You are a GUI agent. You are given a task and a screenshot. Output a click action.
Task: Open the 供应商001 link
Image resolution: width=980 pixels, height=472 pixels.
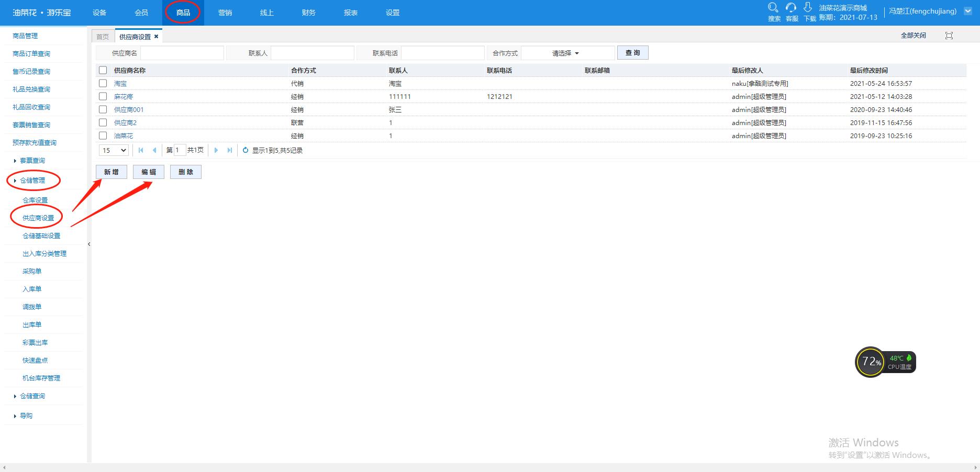[129, 110]
